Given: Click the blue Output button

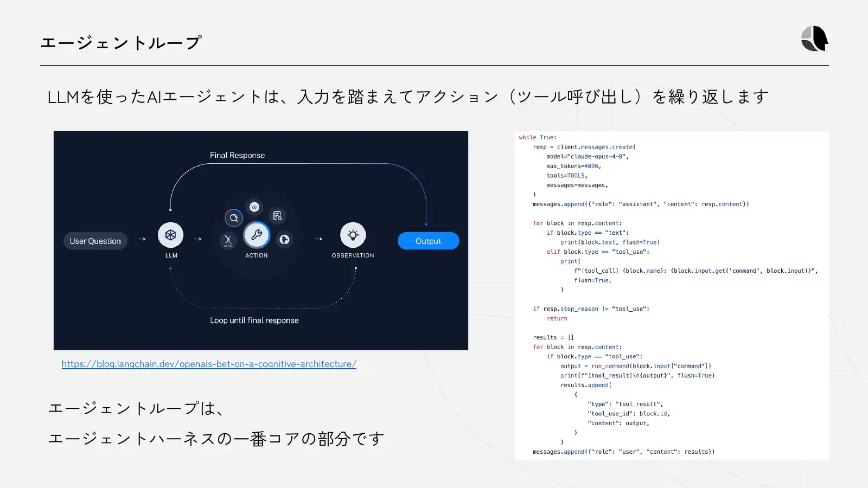Looking at the screenshot, I should pos(428,241).
